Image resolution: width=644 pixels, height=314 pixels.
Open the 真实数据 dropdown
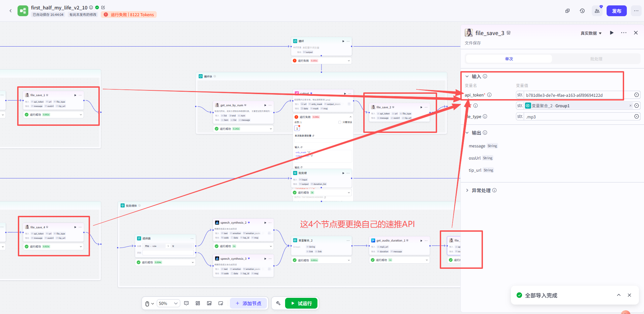click(x=591, y=33)
